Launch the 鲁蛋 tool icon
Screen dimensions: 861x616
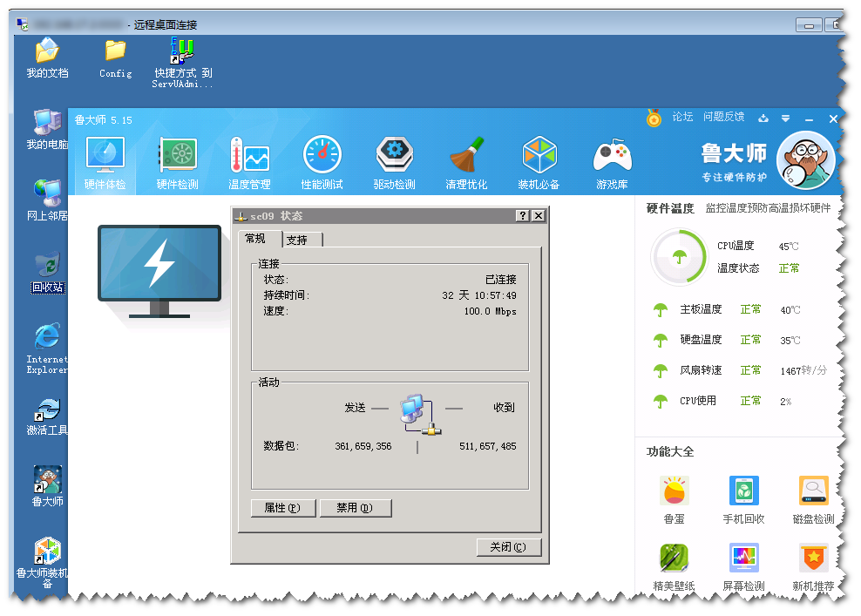674,492
